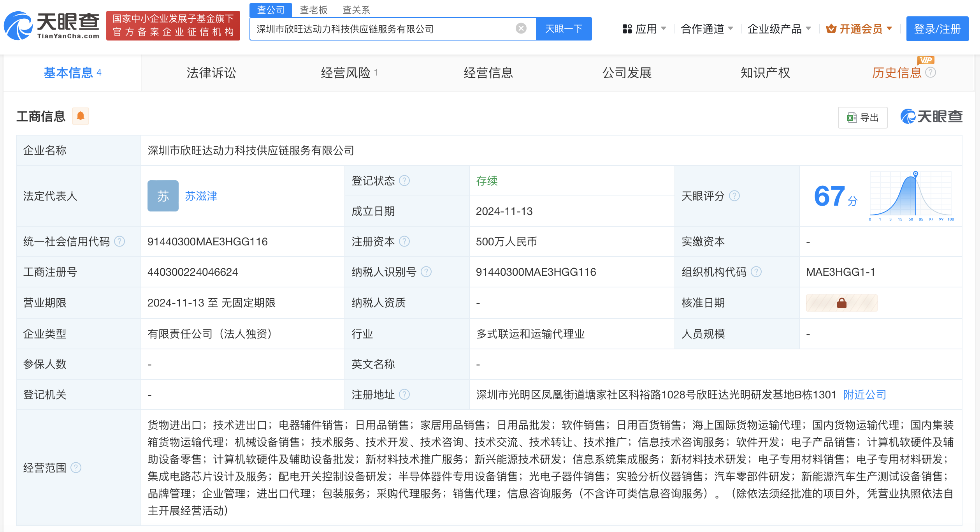Click the 多式联运和运输代理业 industry value
Viewport: 980px width, 532px height.
pos(530,334)
